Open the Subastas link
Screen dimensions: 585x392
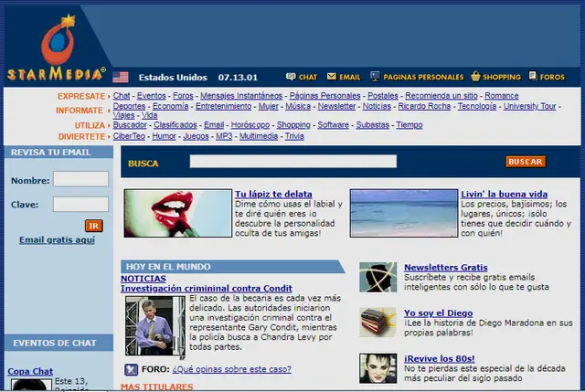[372, 125]
